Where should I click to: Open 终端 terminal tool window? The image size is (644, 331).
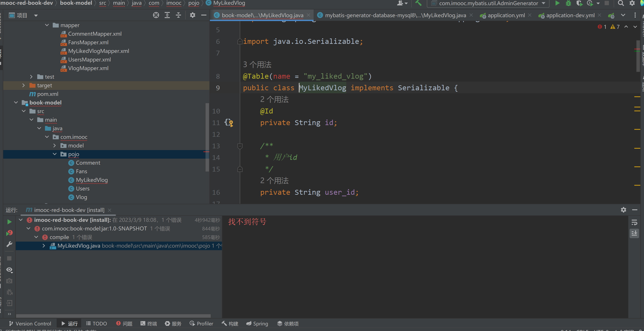(x=149, y=323)
